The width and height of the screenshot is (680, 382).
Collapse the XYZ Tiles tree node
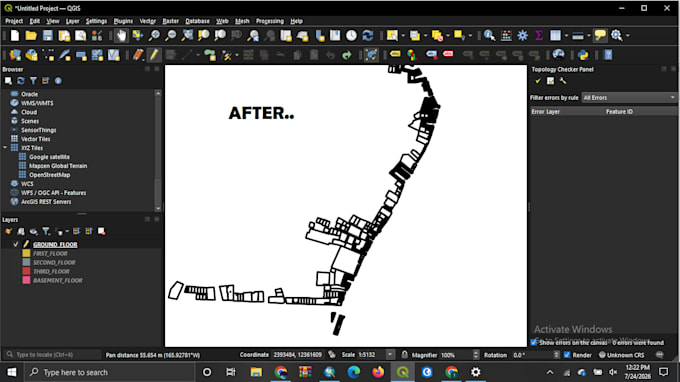tap(5, 148)
